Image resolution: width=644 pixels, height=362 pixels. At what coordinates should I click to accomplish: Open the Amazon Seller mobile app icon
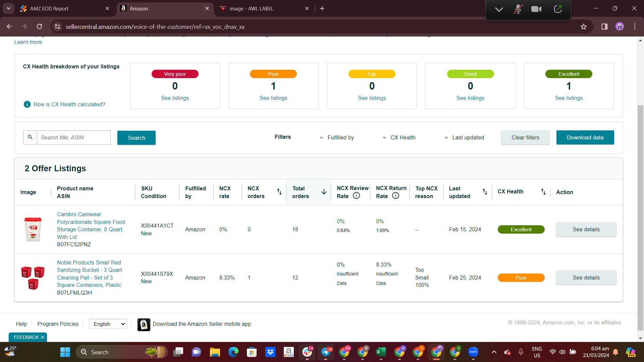(144, 324)
